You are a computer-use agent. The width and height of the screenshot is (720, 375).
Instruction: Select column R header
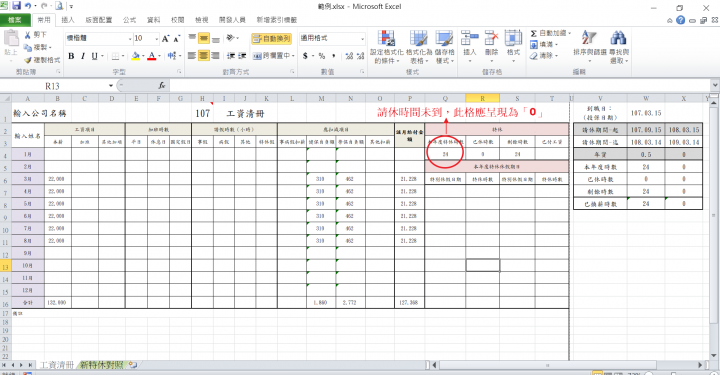[x=483, y=98]
